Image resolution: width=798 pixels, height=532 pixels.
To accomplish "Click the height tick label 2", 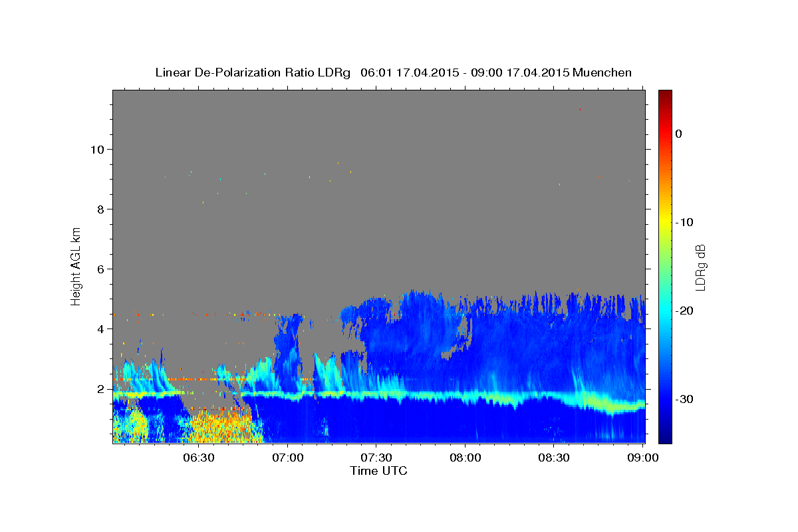I will 101,388.
